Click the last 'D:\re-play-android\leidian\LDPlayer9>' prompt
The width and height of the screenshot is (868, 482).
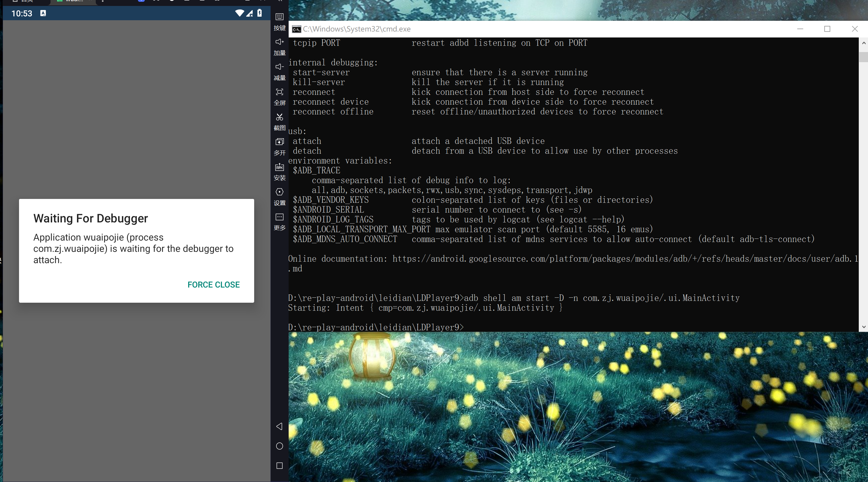(x=376, y=327)
